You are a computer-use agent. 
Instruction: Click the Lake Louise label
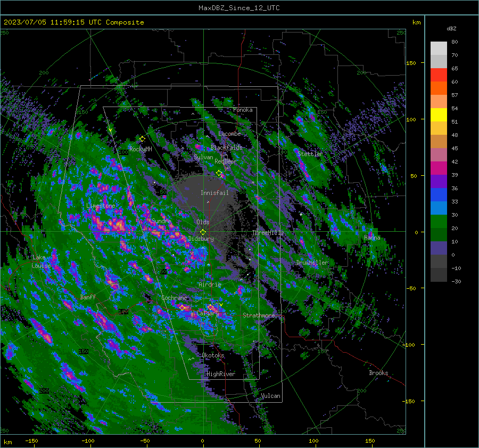pyautogui.click(x=41, y=262)
